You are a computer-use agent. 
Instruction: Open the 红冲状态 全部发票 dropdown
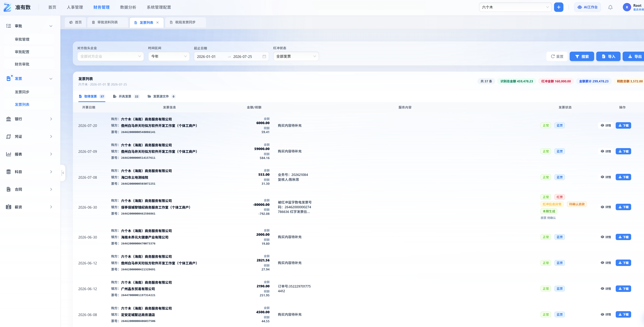pos(296,56)
